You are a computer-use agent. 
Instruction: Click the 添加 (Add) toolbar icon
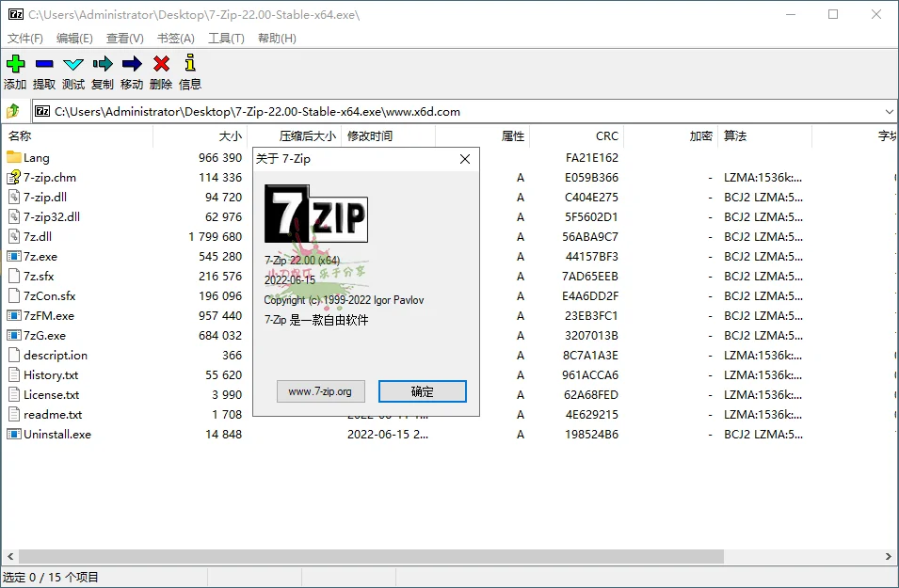pos(15,64)
